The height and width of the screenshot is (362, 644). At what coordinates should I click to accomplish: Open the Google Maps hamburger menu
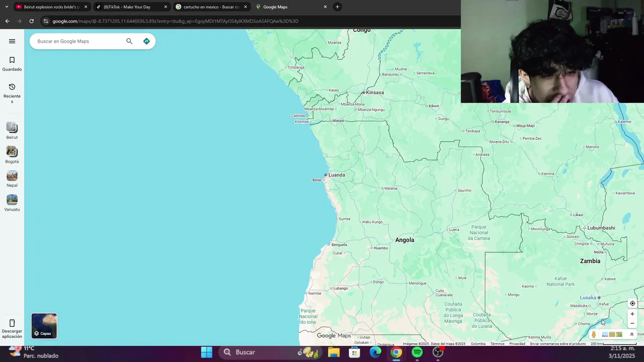(12, 41)
